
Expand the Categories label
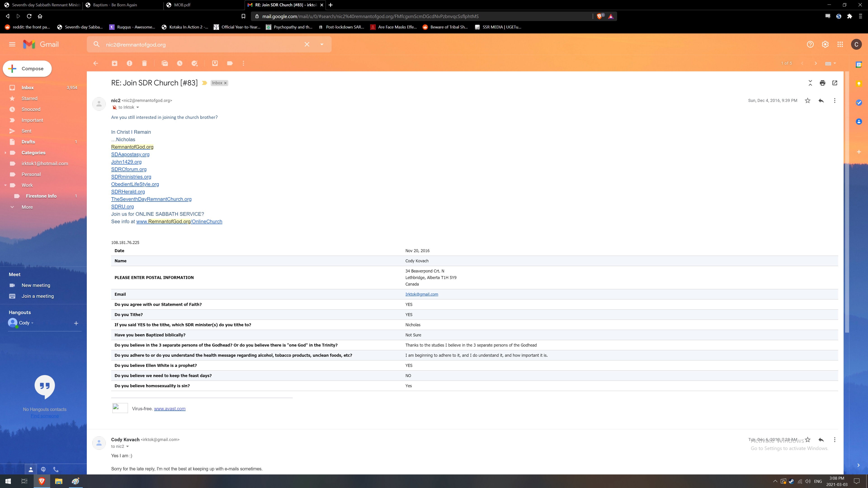click(x=5, y=153)
